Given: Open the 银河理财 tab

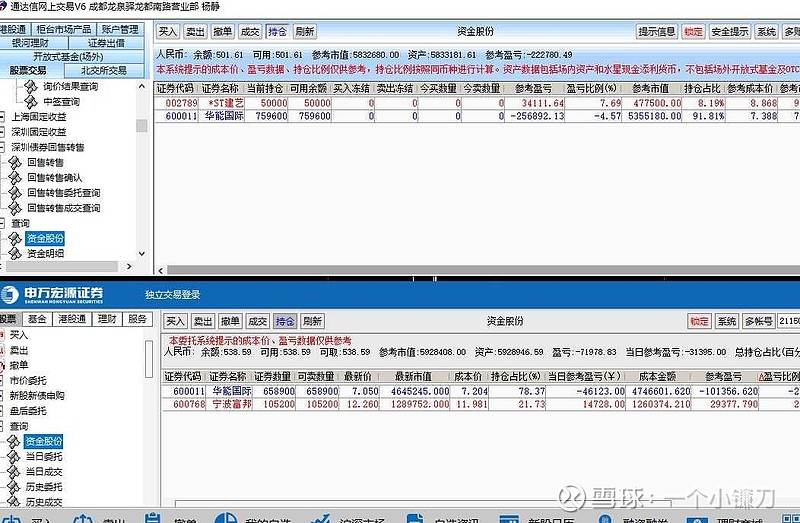Looking at the screenshot, I should coord(33,43).
